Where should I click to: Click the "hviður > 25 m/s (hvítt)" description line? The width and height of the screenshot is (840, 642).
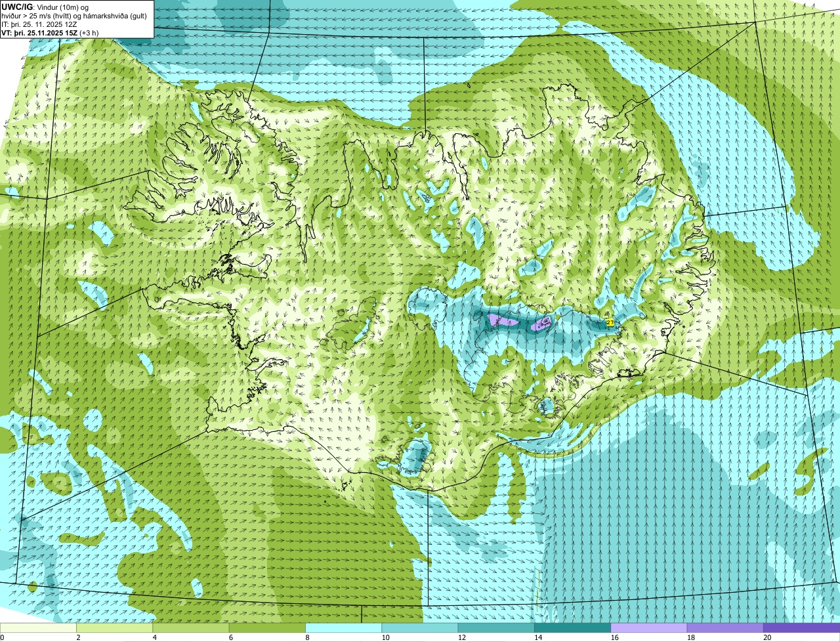(35, 16)
